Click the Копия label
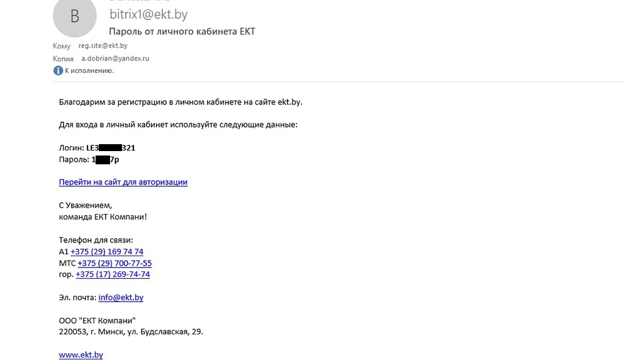644x362 pixels. [x=64, y=59]
